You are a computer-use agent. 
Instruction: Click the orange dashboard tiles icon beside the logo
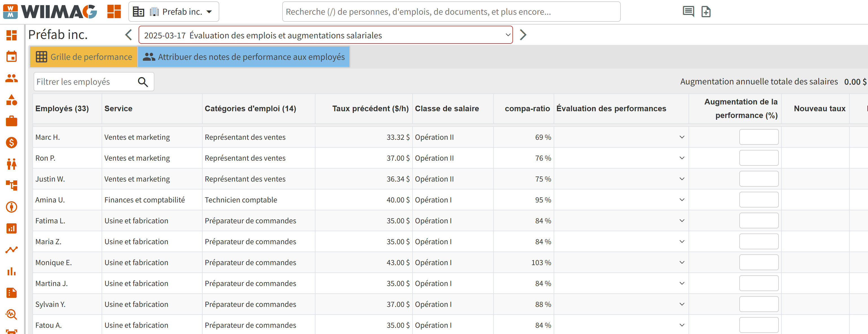(114, 12)
